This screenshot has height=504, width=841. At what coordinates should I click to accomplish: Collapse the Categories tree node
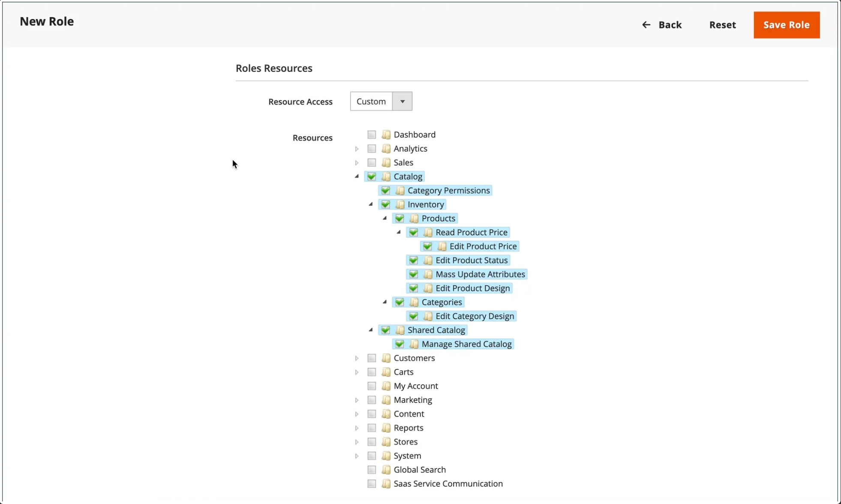click(x=384, y=302)
